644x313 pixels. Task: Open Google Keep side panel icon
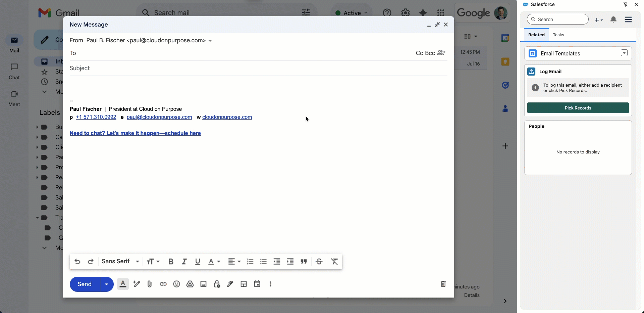505,62
